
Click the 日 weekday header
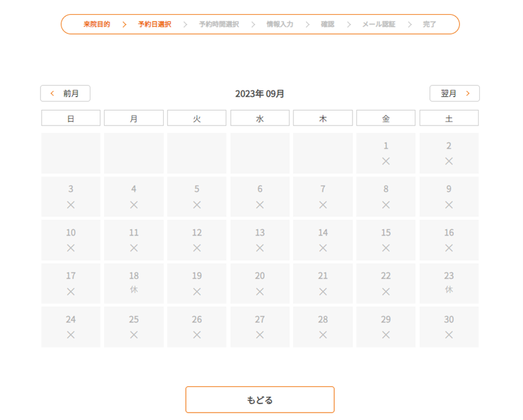point(71,118)
